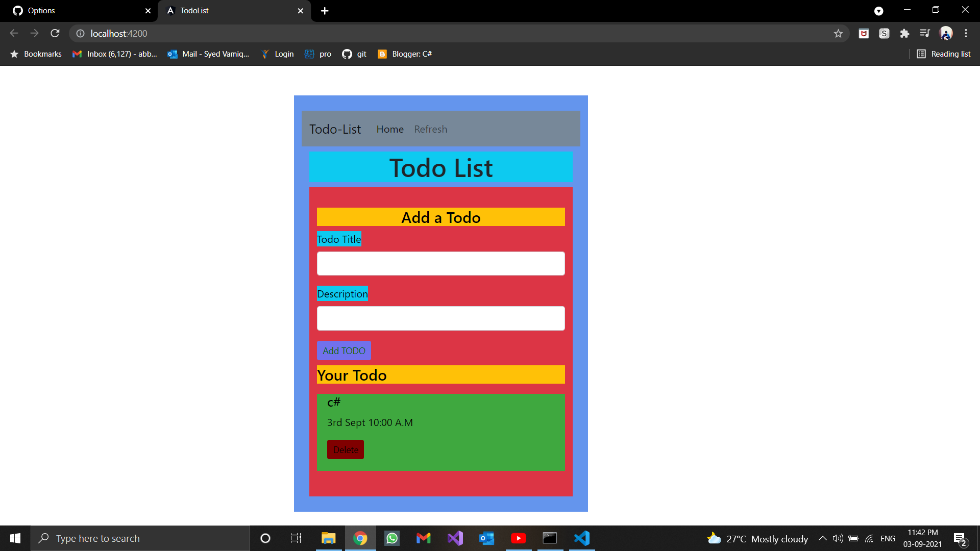Open the Windows Start menu
The width and height of the screenshot is (980, 551).
(x=15, y=538)
